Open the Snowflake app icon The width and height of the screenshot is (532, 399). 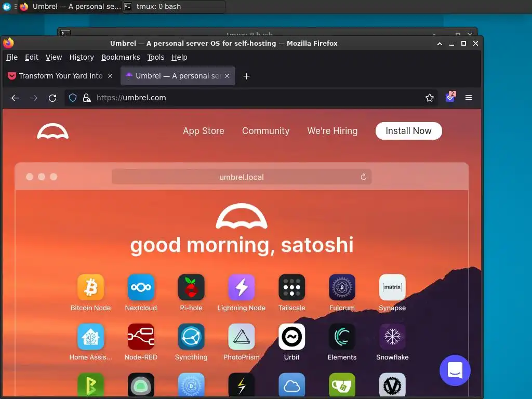[x=392, y=337]
